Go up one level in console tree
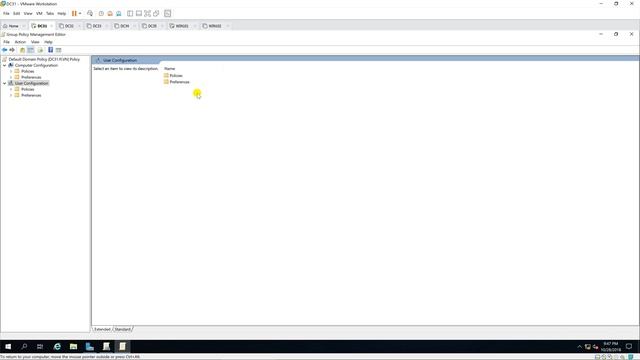 point(22,50)
